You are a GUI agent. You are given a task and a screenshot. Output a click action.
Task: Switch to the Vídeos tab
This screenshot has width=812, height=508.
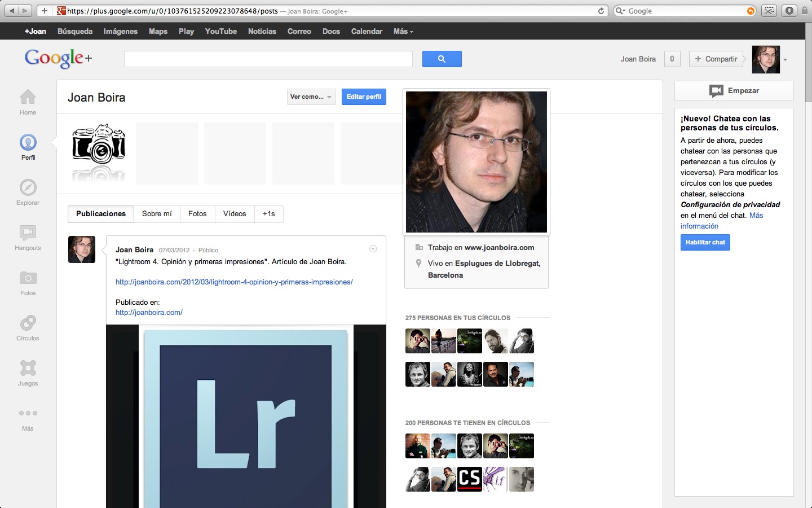[235, 214]
